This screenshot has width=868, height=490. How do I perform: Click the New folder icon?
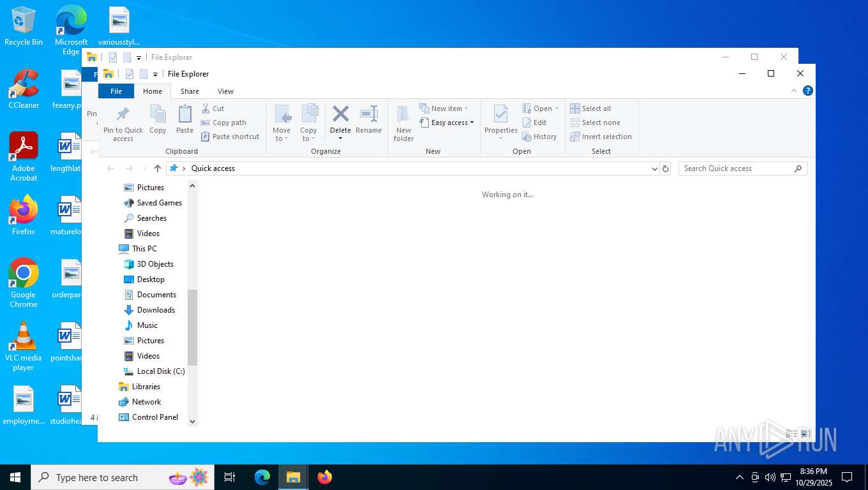point(403,115)
